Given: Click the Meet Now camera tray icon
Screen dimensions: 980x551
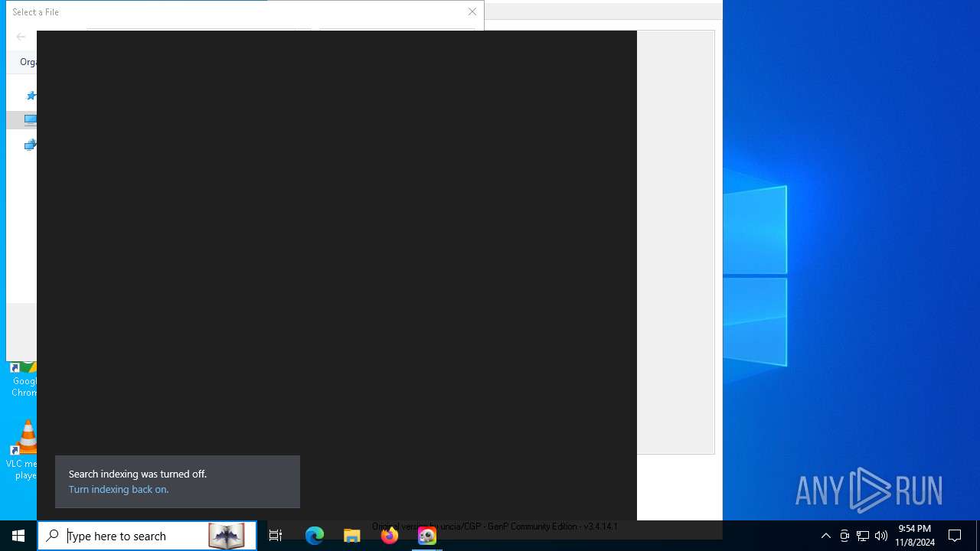Looking at the screenshot, I should pyautogui.click(x=844, y=536).
